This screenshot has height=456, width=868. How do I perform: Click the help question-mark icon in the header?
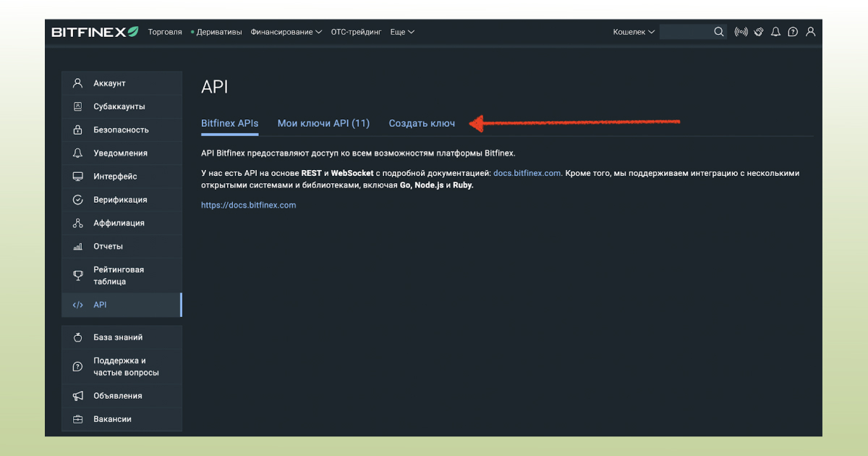[792, 32]
